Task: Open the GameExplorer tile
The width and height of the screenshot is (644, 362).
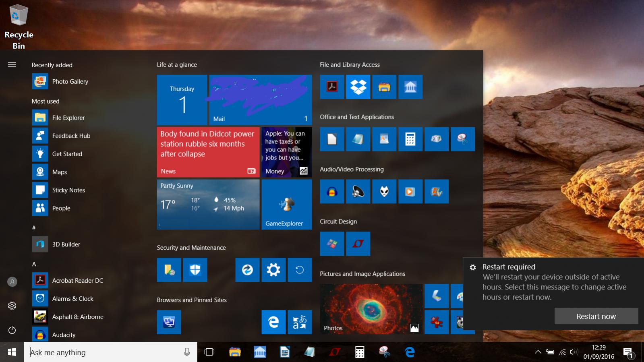Action: 286,205
